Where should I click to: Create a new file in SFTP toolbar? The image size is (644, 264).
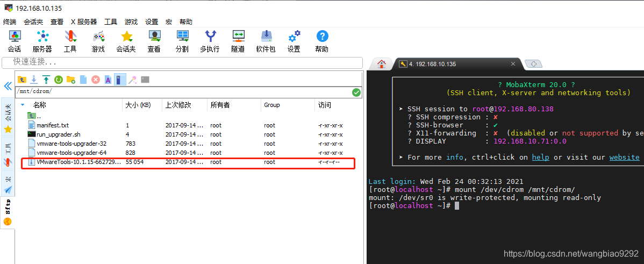pos(83,79)
